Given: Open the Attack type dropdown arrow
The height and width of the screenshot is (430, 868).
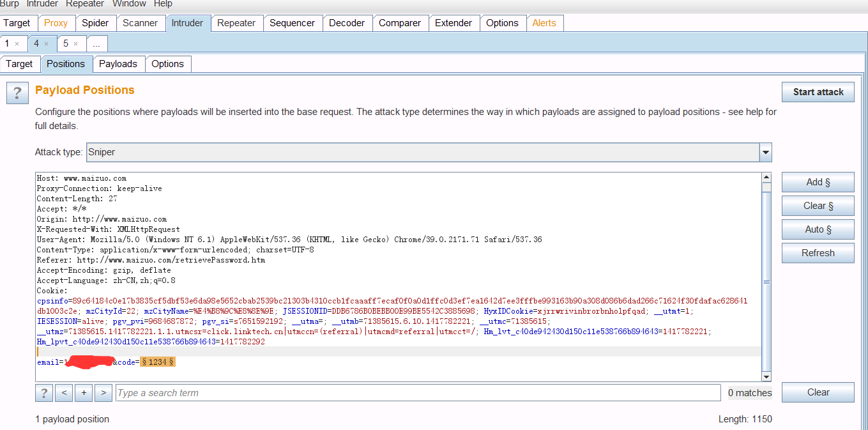Looking at the screenshot, I should click(x=766, y=152).
